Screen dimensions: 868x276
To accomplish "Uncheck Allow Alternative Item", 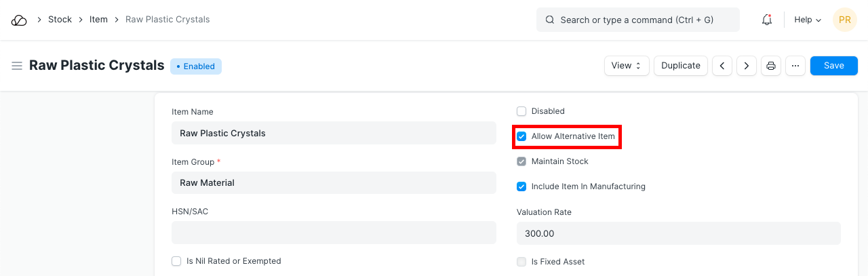I will pyautogui.click(x=521, y=136).
